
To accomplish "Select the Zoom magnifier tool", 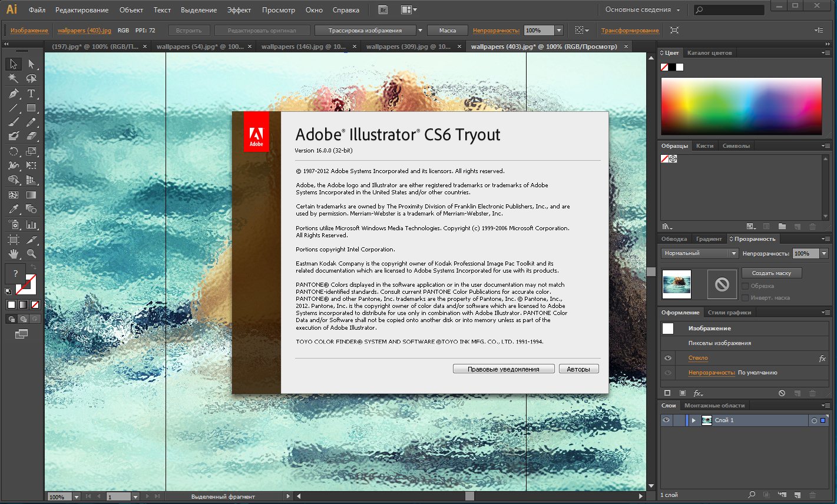I will pos(31,254).
